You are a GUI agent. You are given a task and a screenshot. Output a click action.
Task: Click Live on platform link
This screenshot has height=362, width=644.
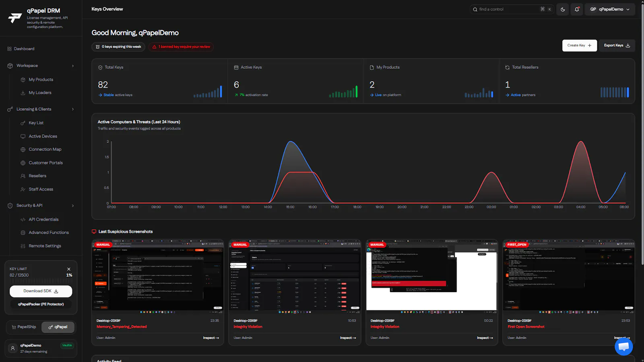pos(386,95)
